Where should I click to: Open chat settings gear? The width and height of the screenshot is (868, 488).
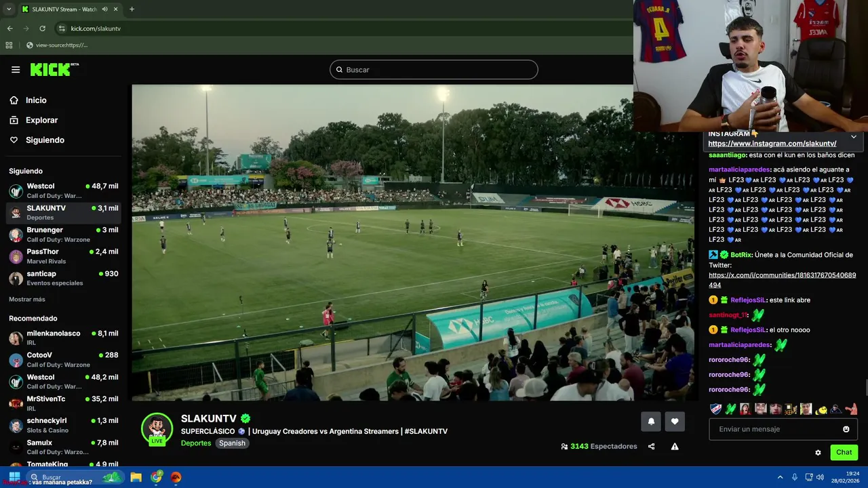coord(818,453)
